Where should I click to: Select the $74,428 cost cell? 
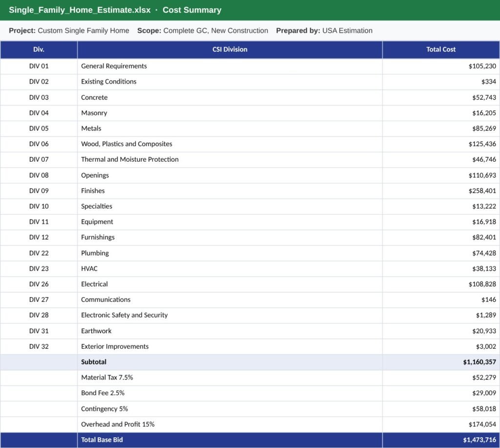441,253
